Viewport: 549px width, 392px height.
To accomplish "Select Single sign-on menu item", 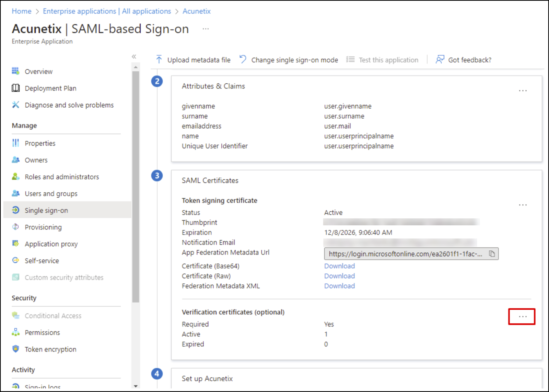I will pos(67,210).
